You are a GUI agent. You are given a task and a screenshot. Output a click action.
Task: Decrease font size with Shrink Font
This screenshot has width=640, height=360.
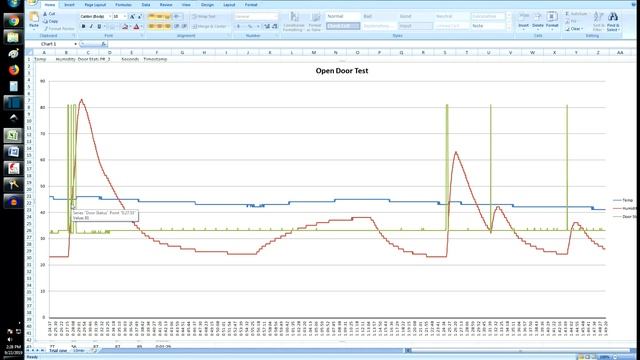tap(140, 16)
